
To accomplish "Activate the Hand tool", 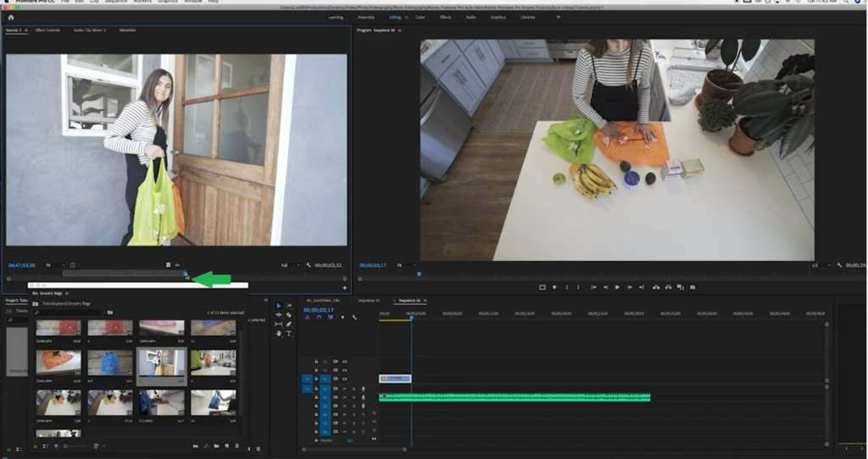I will (278, 334).
